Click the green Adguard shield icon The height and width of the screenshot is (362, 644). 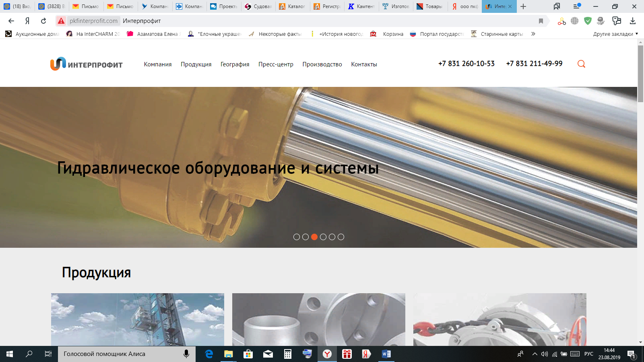coord(588,21)
